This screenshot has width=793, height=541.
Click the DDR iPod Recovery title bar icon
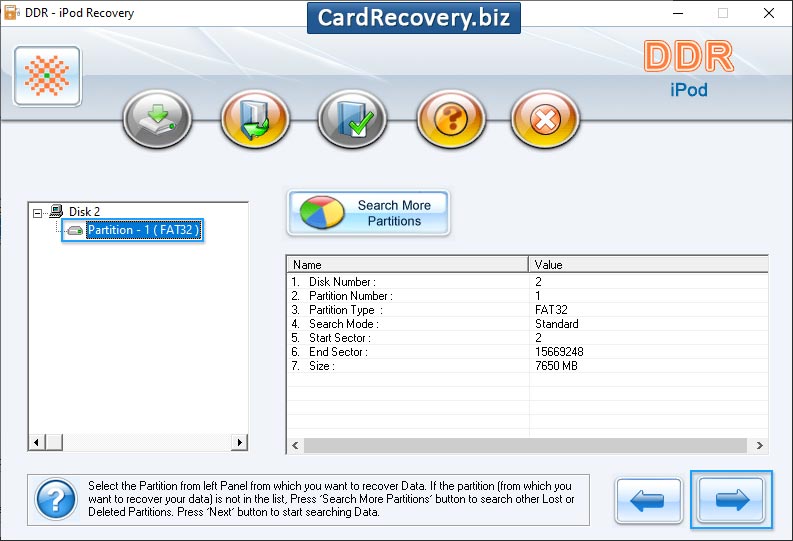[x=11, y=12]
